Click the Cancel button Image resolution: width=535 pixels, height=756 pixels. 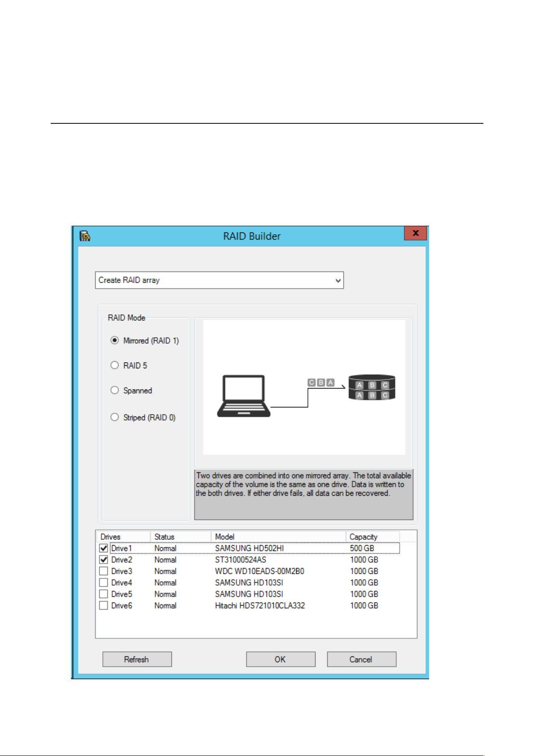coord(361,659)
